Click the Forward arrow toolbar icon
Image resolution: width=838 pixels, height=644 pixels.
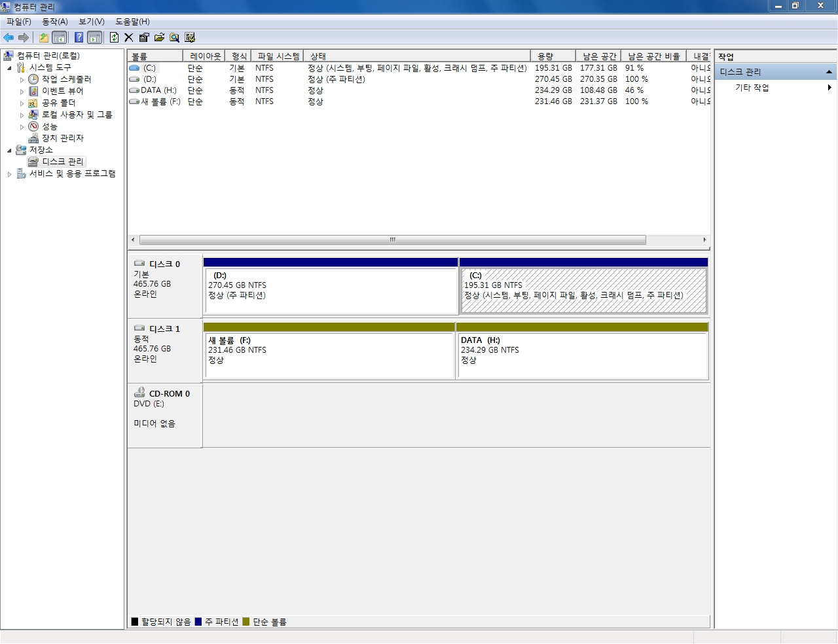pyautogui.click(x=24, y=37)
